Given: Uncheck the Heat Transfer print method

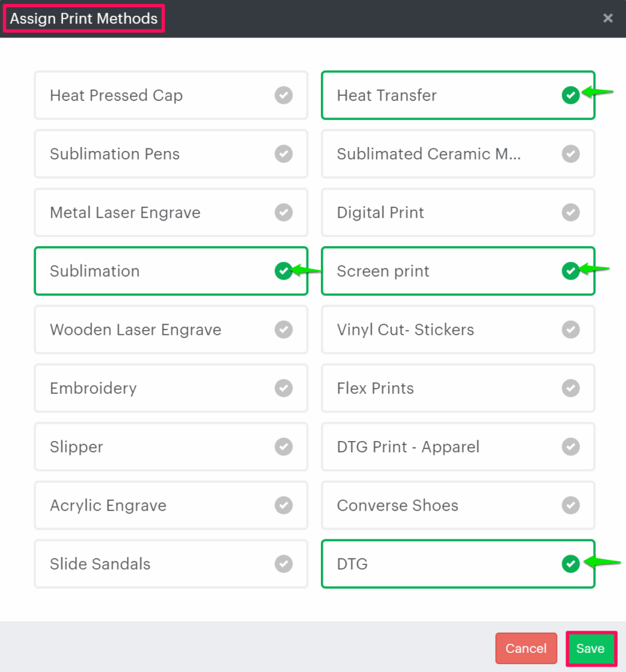Looking at the screenshot, I should (570, 96).
